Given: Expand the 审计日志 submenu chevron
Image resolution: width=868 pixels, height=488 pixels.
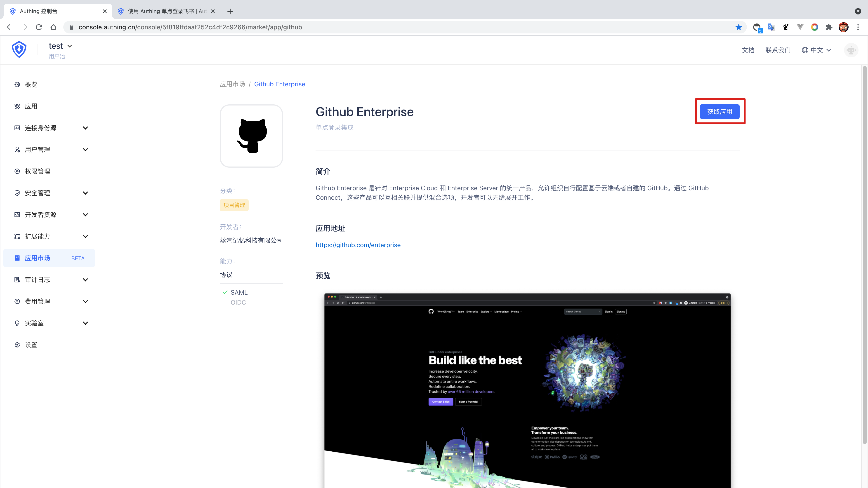Looking at the screenshot, I should pyautogui.click(x=85, y=279).
